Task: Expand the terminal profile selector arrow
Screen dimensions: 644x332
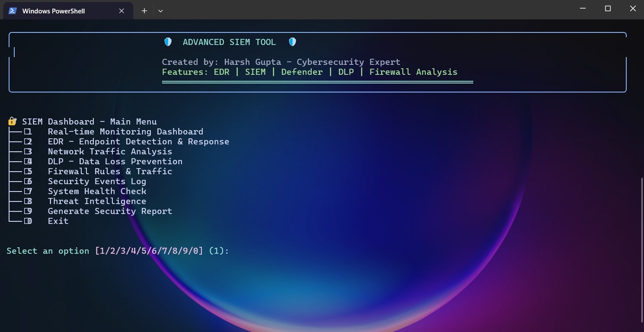Action: point(160,10)
